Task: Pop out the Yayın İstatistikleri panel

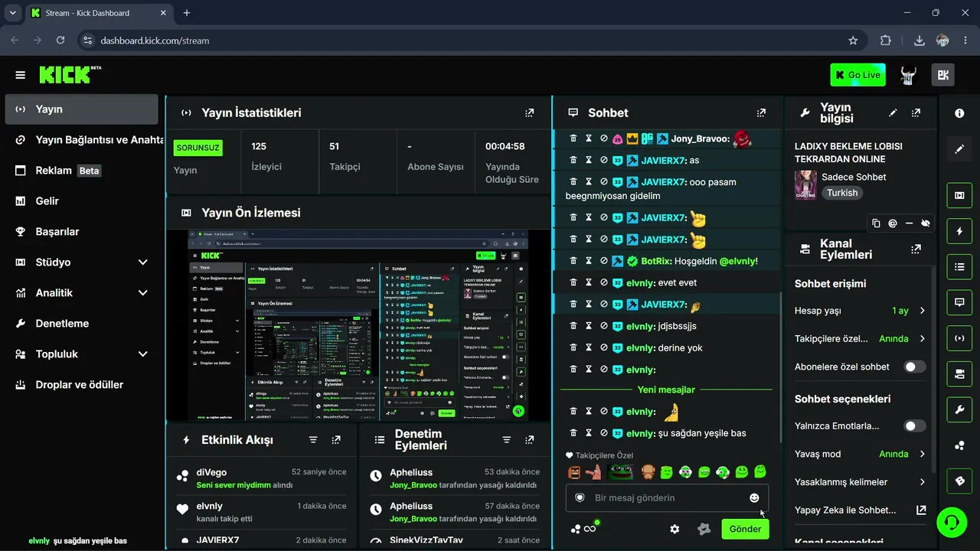Action: (x=529, y=112)
